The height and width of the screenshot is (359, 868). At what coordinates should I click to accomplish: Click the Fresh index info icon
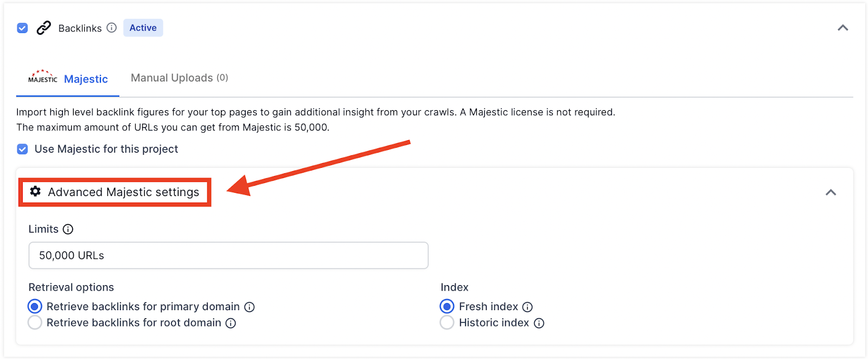point(527,307)
